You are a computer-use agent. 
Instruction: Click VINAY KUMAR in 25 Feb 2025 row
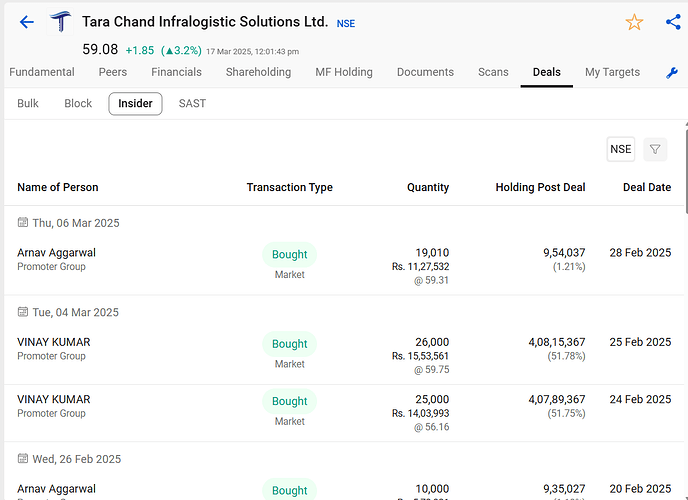pos(54,342)
